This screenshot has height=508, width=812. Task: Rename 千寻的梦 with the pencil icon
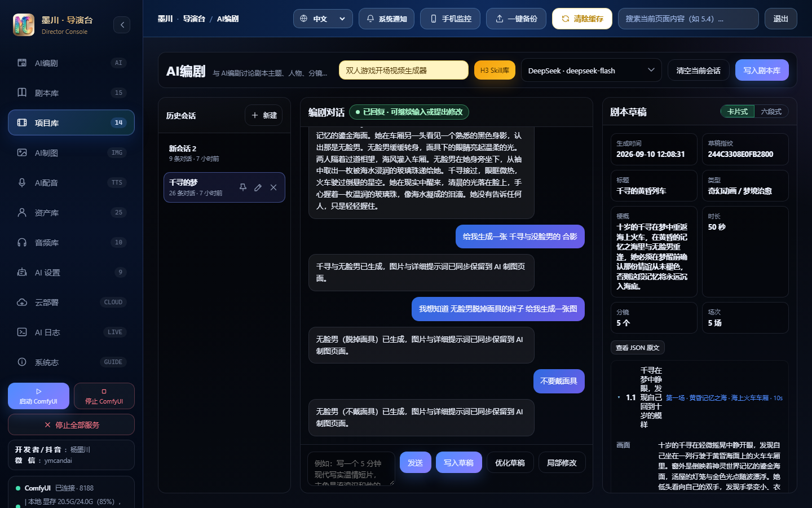click(258, 187)
